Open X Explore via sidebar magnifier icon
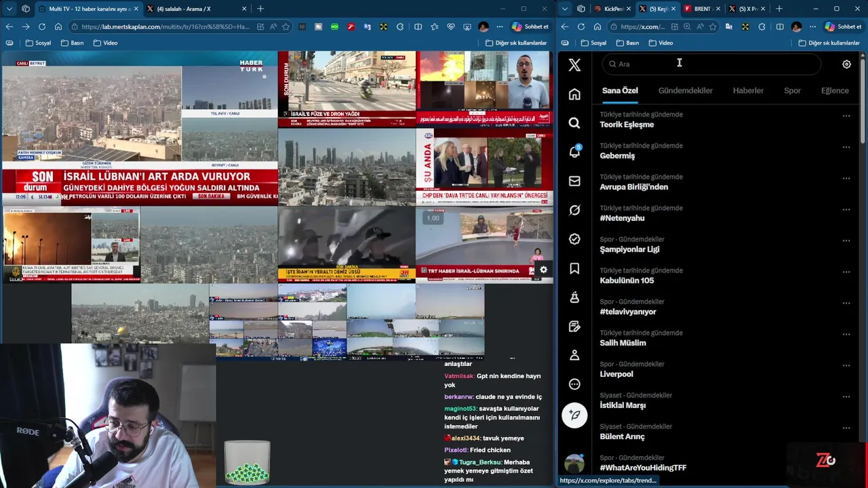The width and height of the screenshot is (868, 488). [574, 123]
